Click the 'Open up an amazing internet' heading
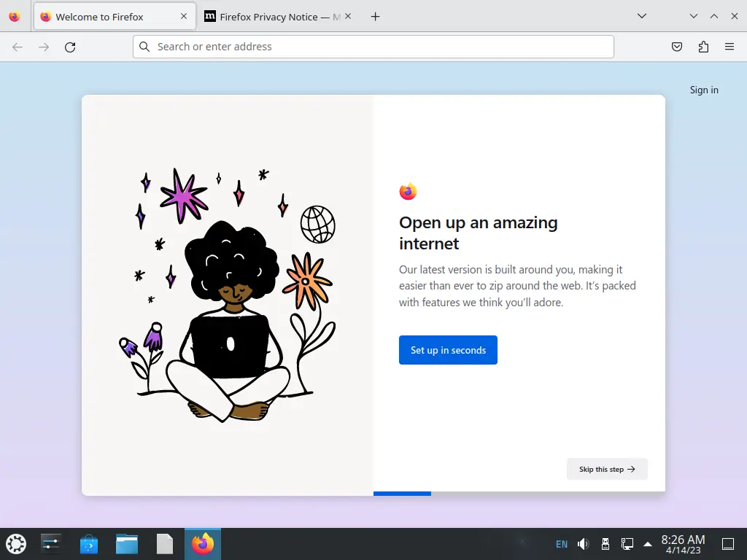Screen dimensions: 747x560 479,233
